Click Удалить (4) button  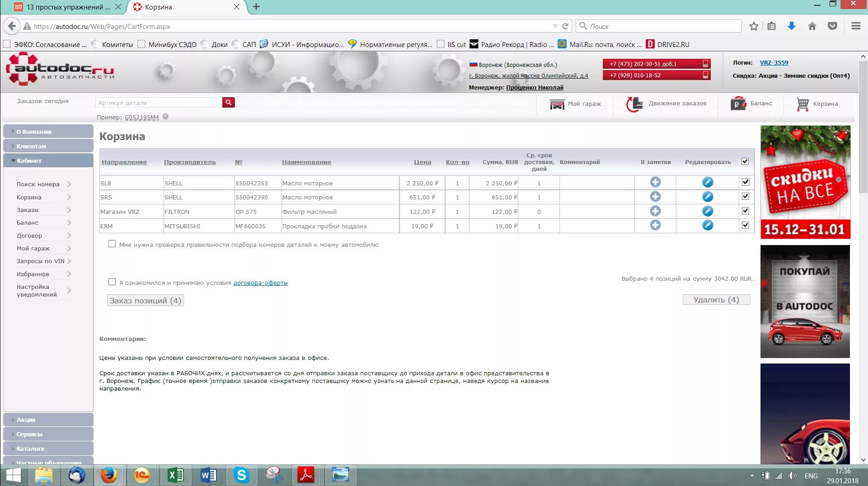click(x=716, y=300)
